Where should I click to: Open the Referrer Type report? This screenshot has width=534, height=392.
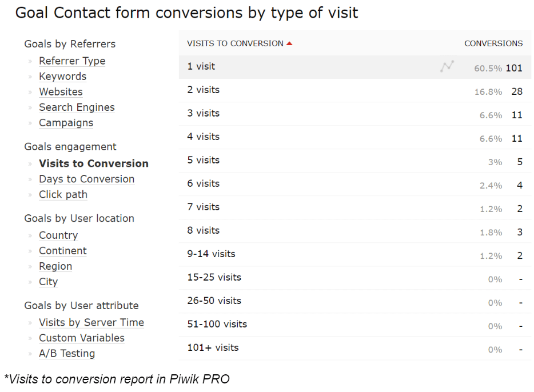72,61
